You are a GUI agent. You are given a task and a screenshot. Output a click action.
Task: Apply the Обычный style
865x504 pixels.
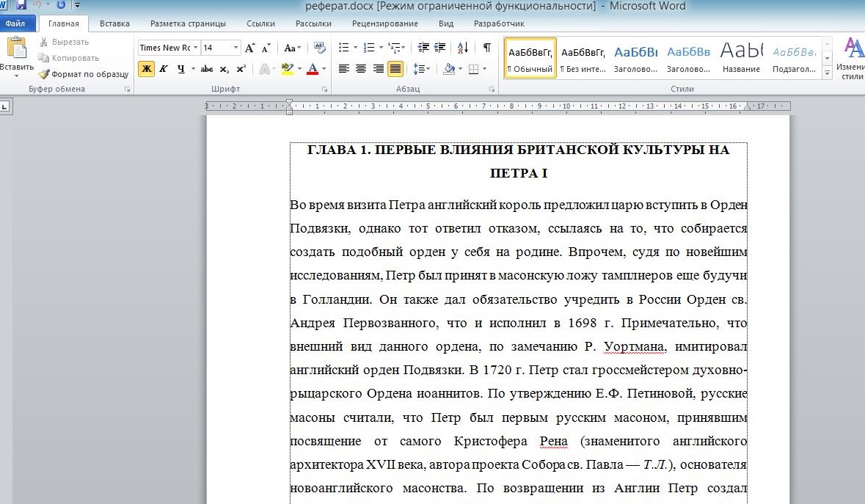530,58
